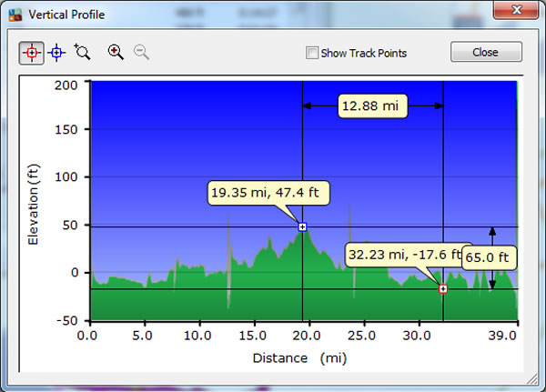This screenshot has height=392, width=546.
Task: Select the red crosshair marker tool
Action: pos(31,53)
